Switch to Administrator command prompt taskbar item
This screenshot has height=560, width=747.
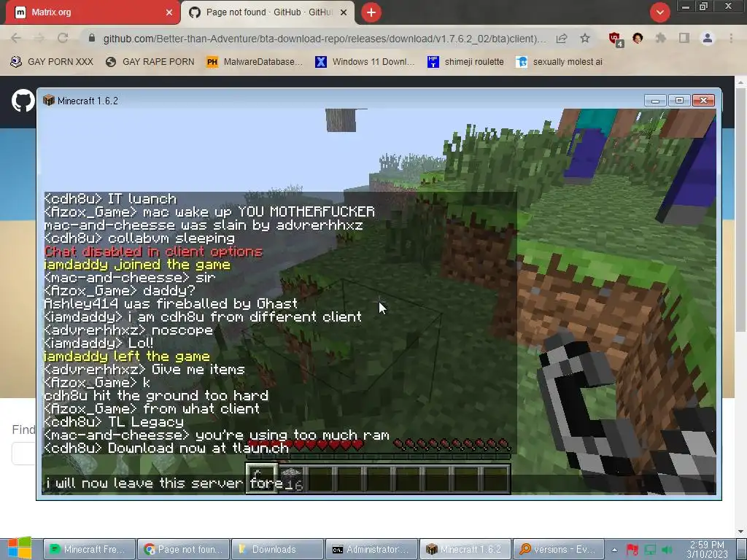371,550
